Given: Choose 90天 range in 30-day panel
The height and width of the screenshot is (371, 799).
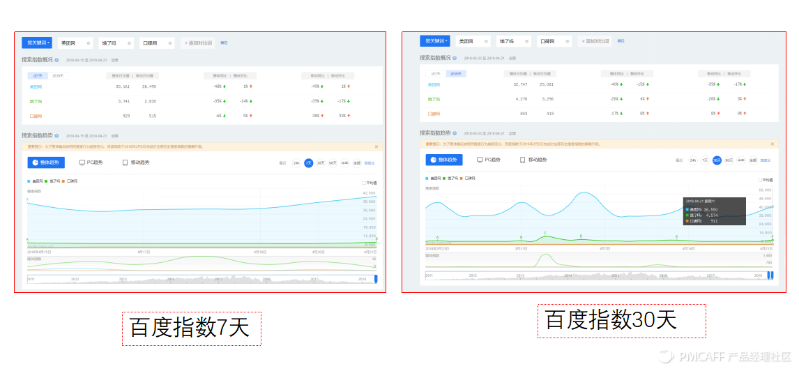Looking at the screenshot, I should coord(729,160).
